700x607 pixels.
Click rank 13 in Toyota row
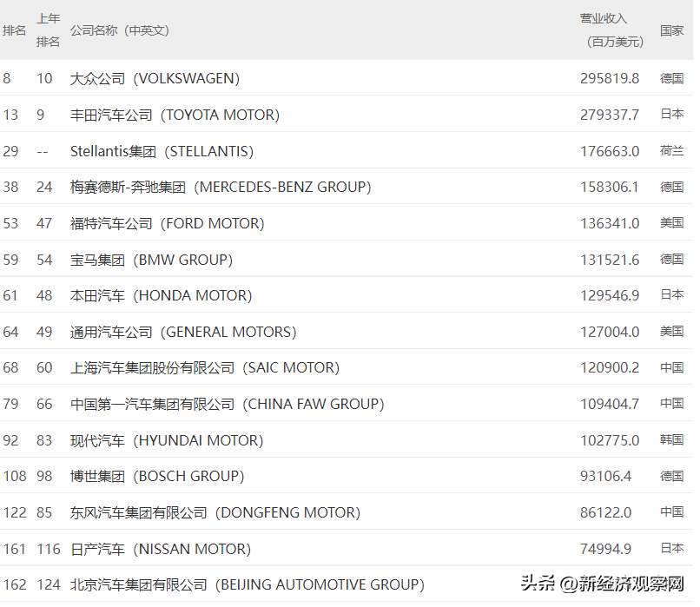tap(10, 115)
